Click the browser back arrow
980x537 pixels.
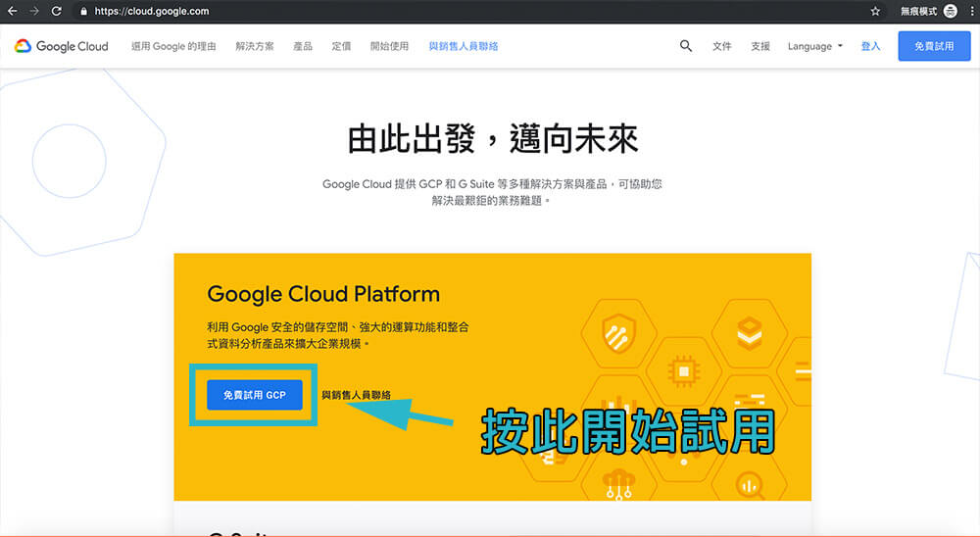point(12,11)
